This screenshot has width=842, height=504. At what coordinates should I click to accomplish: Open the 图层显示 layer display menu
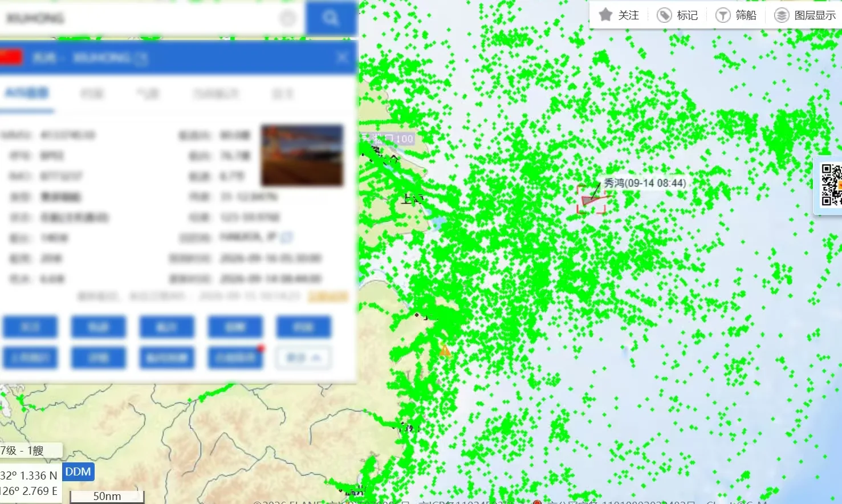pos(806,15)
